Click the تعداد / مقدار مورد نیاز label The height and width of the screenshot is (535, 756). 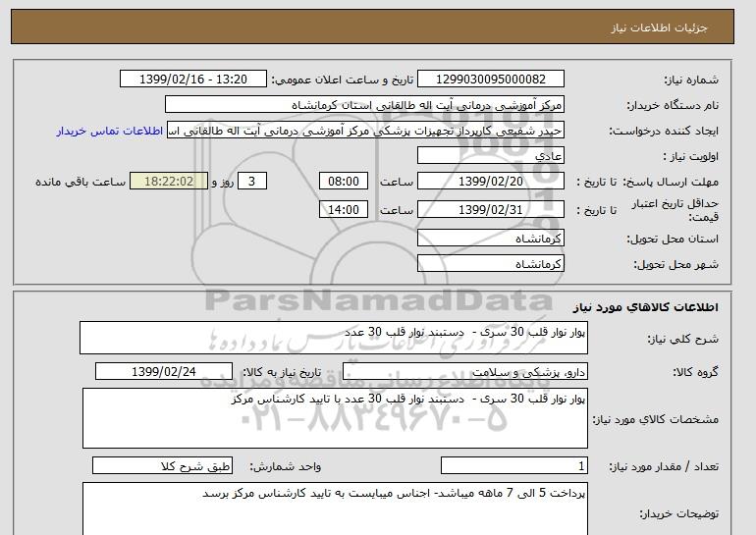[664, 466]
